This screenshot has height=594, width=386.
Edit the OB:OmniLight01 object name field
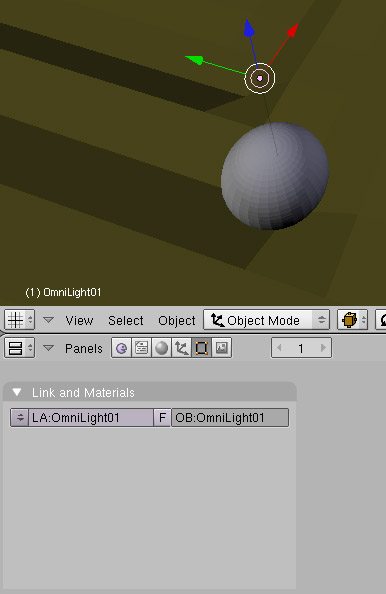(230, 417)
